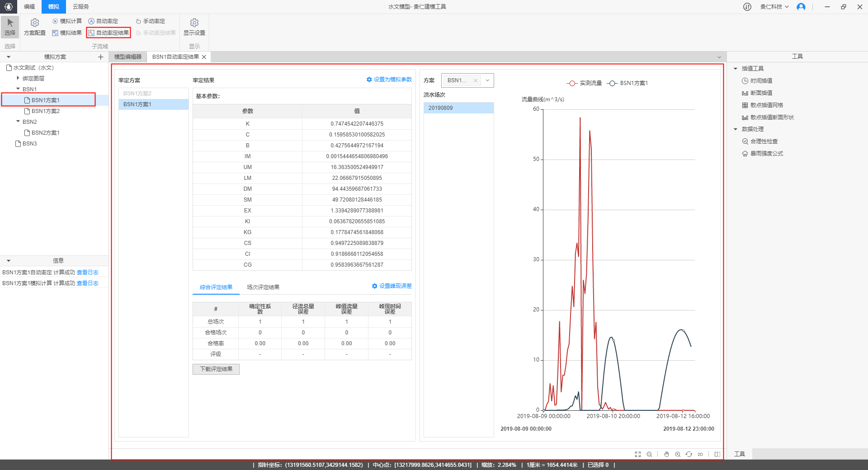
Task: Click the fullscreen extent icon at bottom
Action: tap(638, 454)
